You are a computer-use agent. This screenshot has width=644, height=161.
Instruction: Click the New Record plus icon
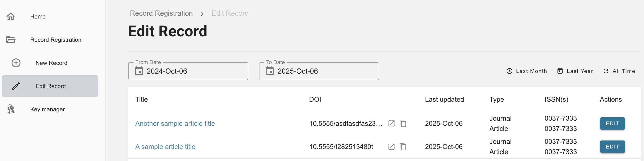point(16,63)
